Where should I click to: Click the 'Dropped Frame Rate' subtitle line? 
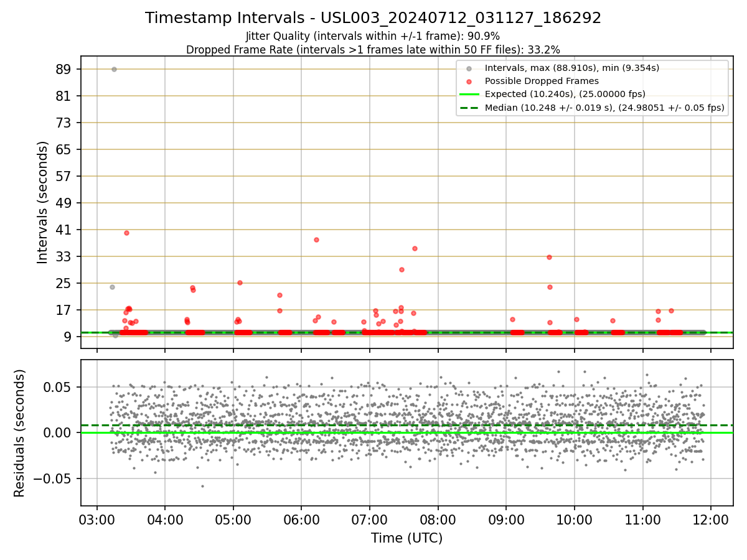click(373, 49)
